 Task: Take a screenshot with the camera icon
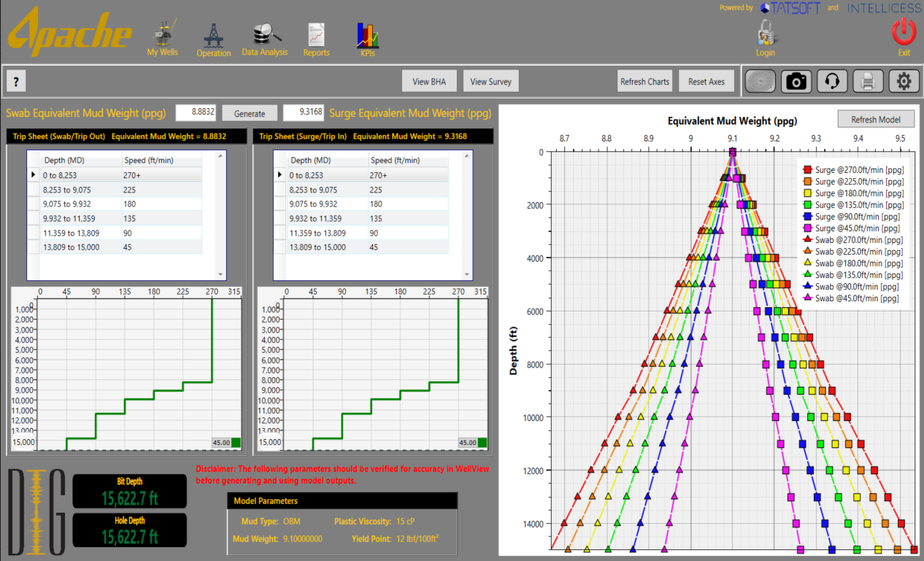tap(796, 81)
